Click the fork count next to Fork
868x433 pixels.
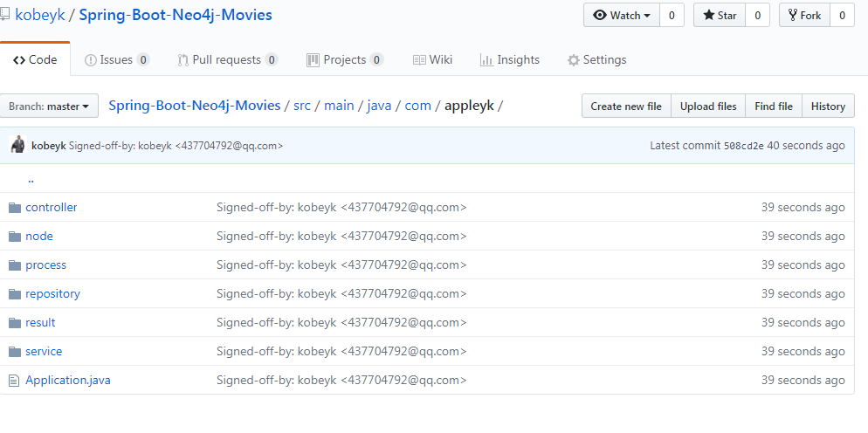[843, 15]
